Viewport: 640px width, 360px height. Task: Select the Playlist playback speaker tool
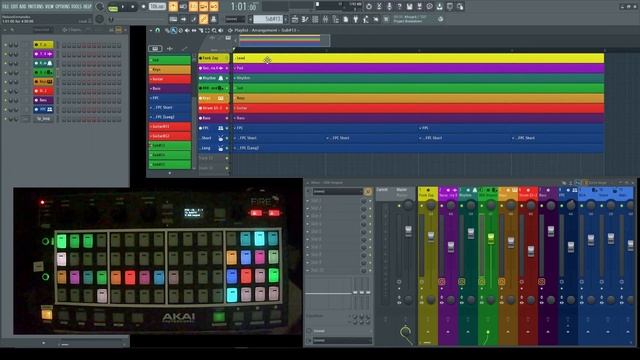pos(221,30)
